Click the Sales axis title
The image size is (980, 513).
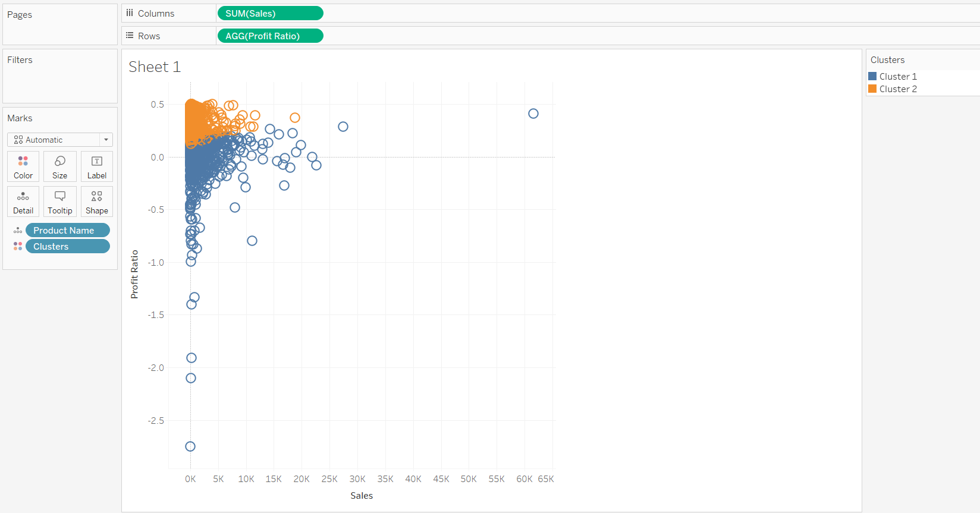click(362, 496)
